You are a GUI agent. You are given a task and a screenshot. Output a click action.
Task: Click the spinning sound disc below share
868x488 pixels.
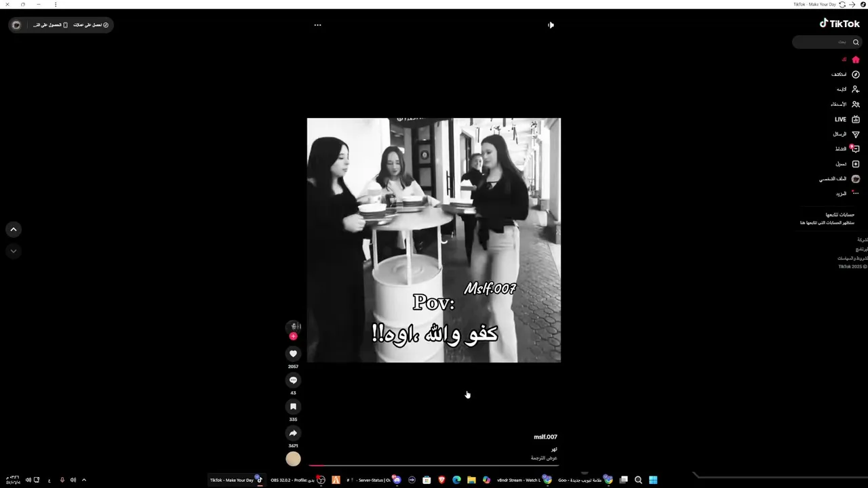click(293, 459)
